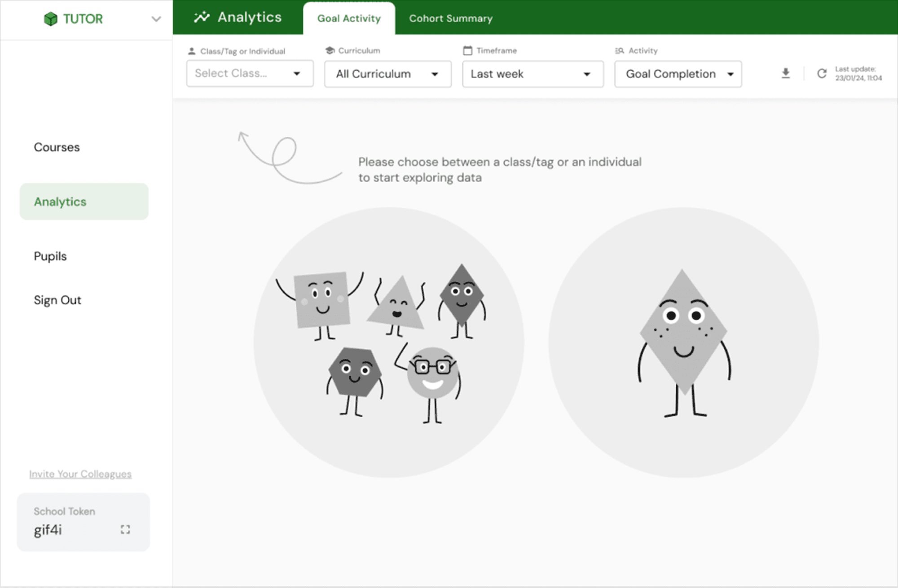Expand the School Token fullscreen icon
Viewport: 898px width, 588px height.
125,530
